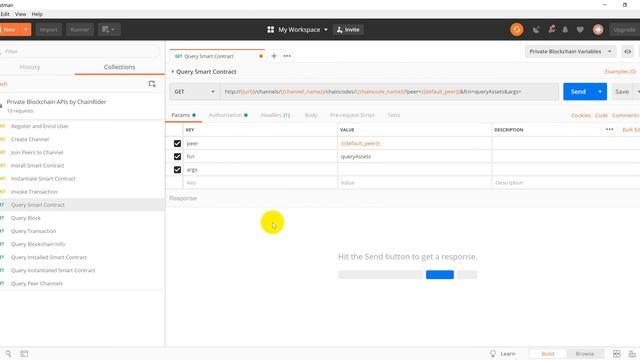Click the sidebar Filter search field

[x=81, y=51]
